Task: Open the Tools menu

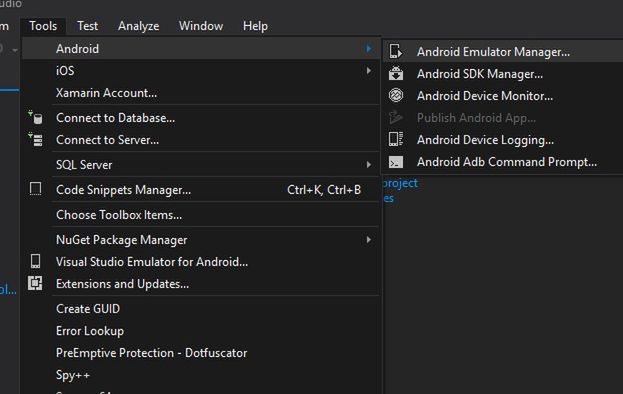Action: pyautogui.click(x=43, y=26)
